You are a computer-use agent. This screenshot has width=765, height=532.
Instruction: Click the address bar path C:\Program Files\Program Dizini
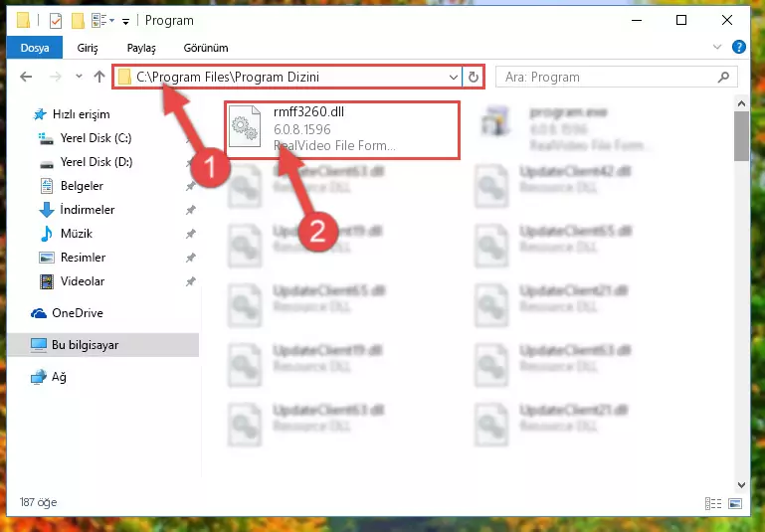[228, 77]
